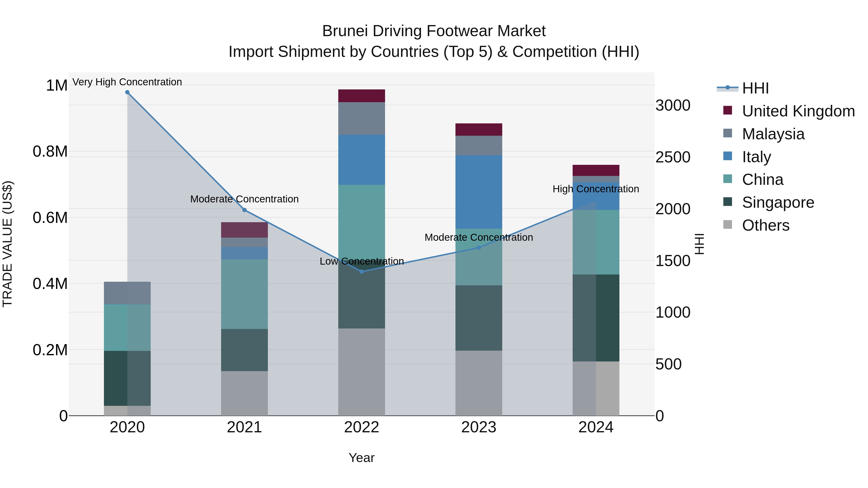Click the 'Very High Concentration' annotation

point(127,82)
